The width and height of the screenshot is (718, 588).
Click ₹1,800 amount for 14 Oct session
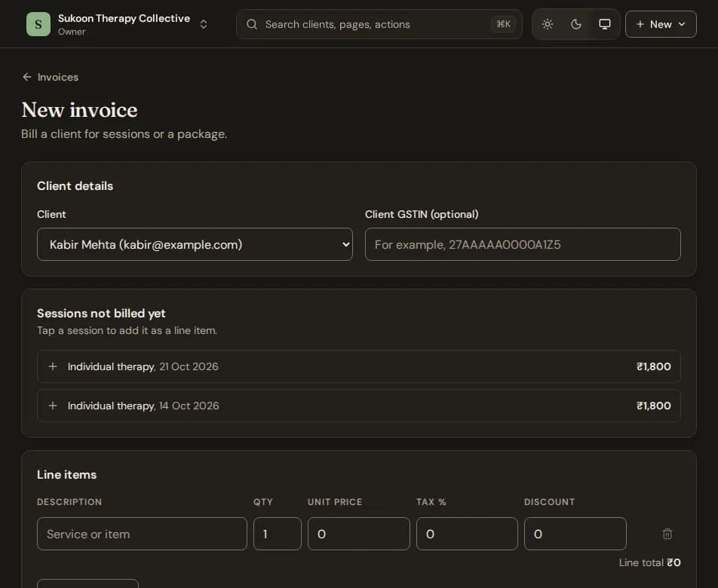pyautogui.click(x=653, y=406)
